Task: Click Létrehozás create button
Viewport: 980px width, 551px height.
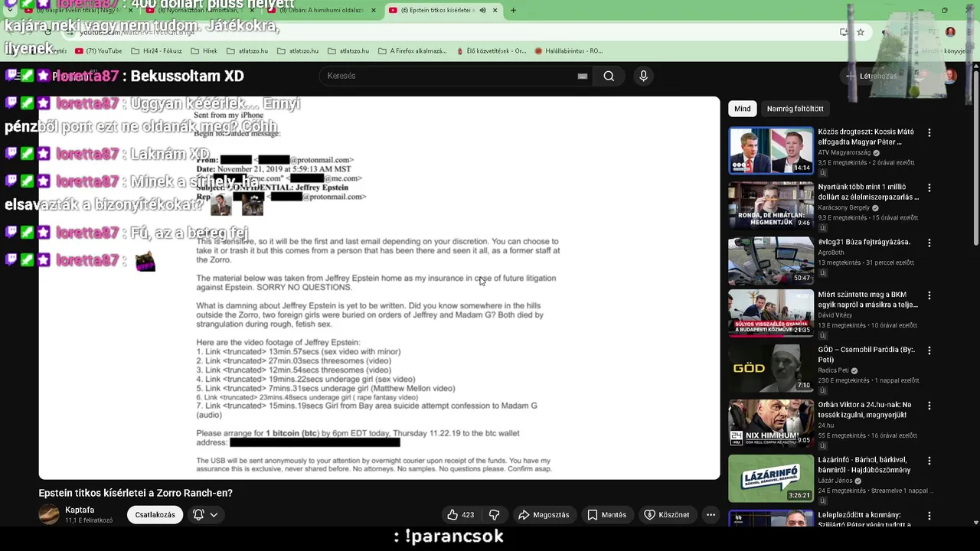Action: point(871,76)
